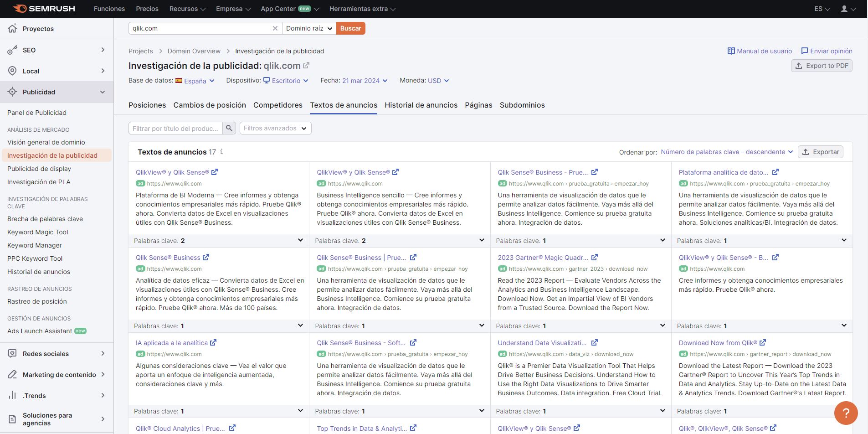Switch to the Posiciones tab

tap(147, 105)
